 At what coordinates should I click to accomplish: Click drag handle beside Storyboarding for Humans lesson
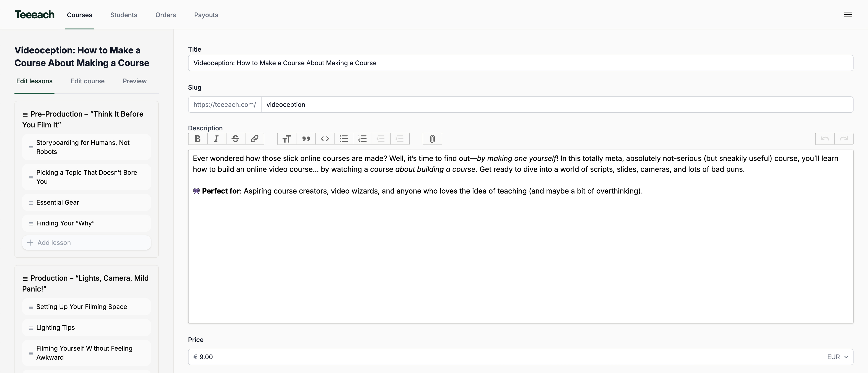click(x=31, y=148)
